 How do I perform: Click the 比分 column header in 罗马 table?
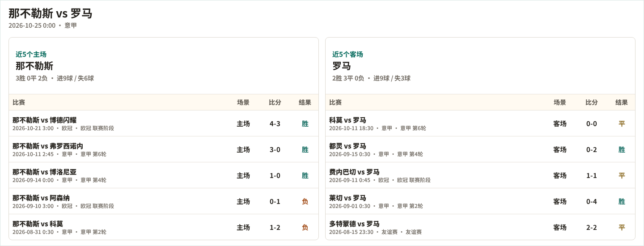pos(592,102)
